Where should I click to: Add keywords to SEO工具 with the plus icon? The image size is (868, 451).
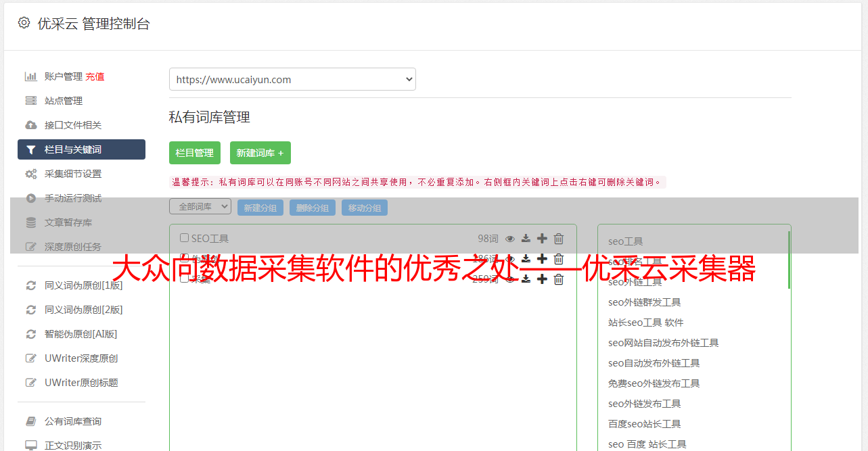pos(542,239)
